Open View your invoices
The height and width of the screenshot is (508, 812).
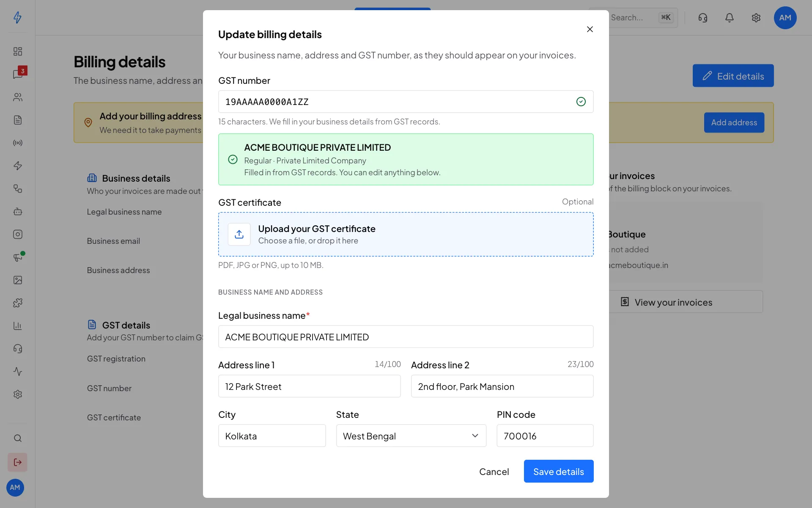[685, 302]
